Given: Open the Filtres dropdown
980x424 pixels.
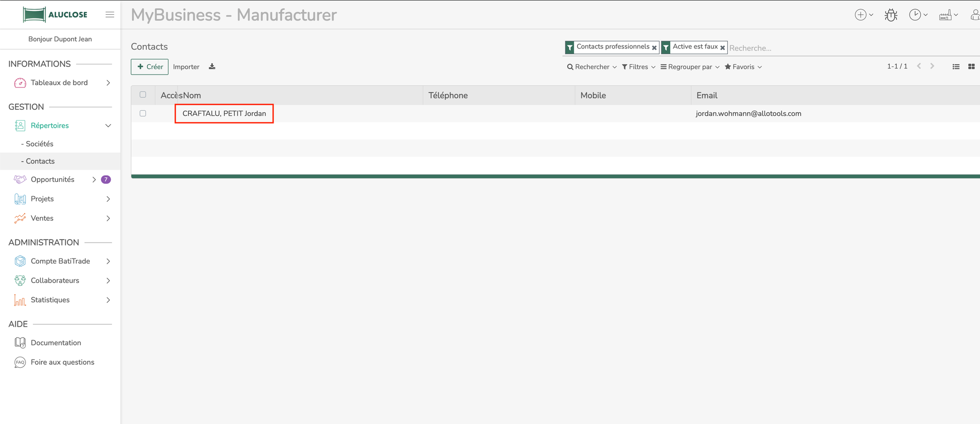Looking at the screenshot, I should tap(638, 67).
